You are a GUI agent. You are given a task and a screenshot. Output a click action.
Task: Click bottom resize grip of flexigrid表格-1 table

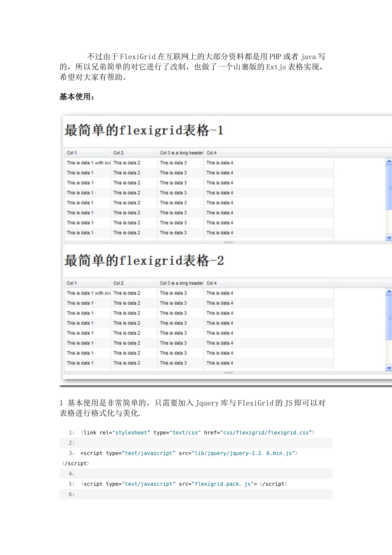(228, 242)
